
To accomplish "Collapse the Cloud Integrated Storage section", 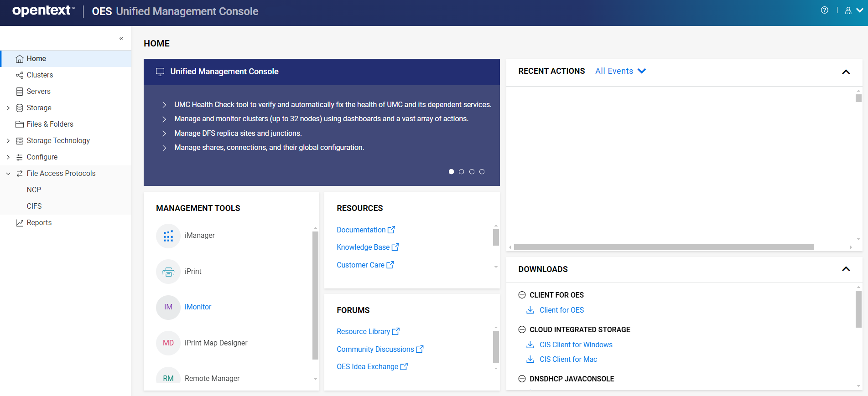I will coord(522,330).
